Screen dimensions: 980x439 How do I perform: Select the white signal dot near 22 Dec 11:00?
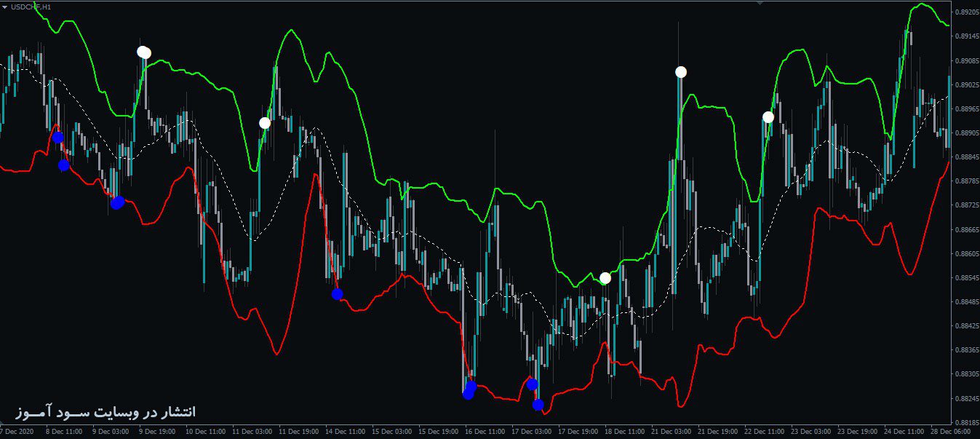tap(768, 117)
